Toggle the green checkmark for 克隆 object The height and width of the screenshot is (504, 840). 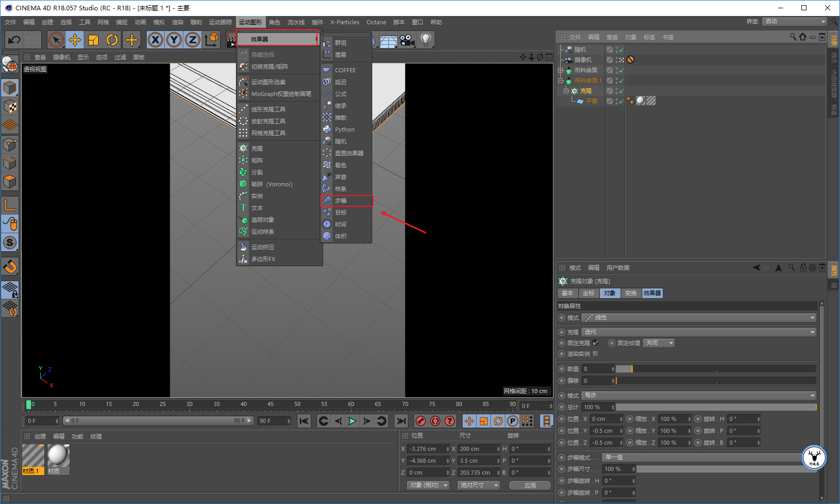point(622,91)
